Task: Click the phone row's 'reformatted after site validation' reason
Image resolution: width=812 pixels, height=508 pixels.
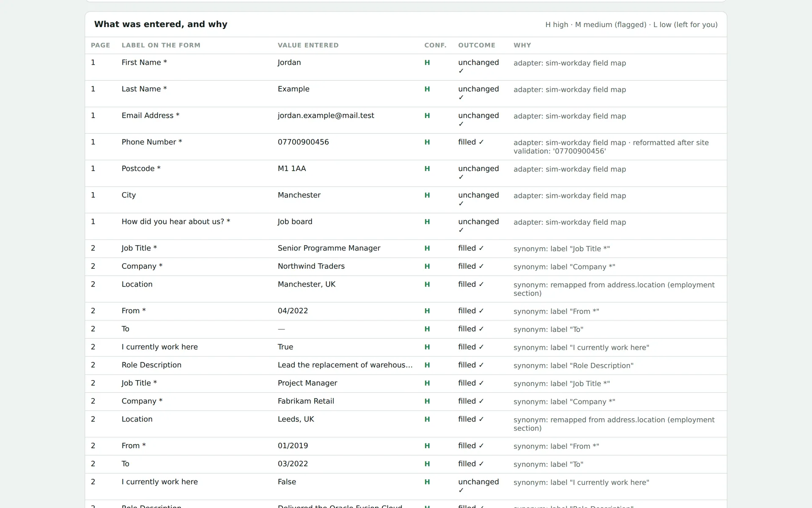Action: tap(611, 147)
